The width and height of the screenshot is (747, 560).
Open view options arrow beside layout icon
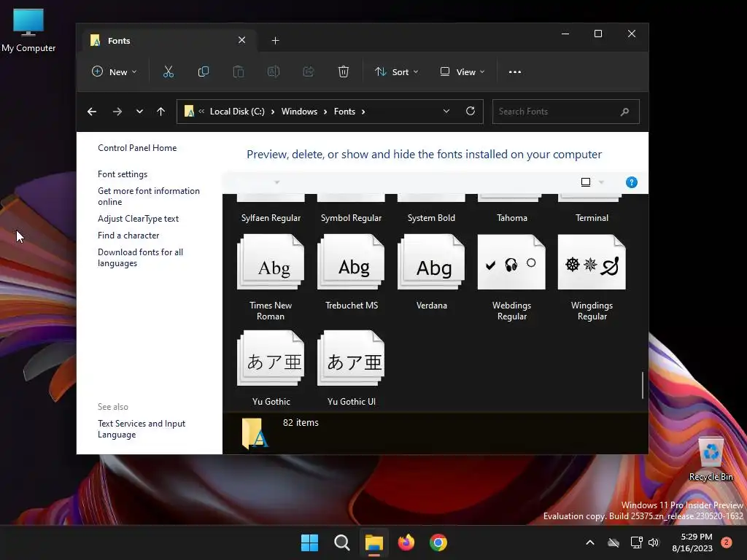601,182
